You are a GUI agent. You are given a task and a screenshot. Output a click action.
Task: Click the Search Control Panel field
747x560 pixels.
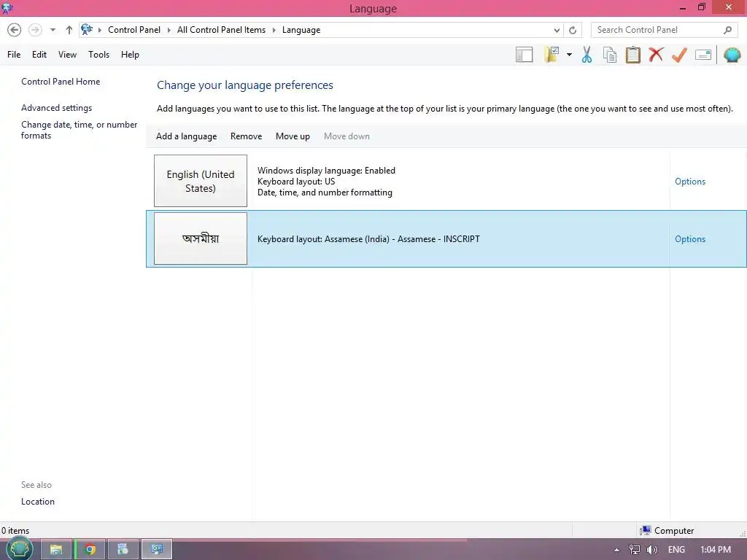[664, 29]
